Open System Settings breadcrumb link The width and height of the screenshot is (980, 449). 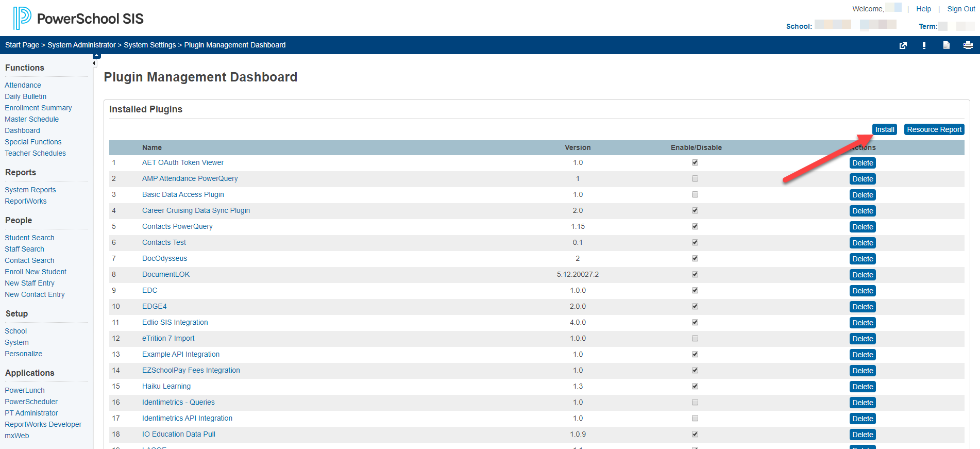pos(150,45)
